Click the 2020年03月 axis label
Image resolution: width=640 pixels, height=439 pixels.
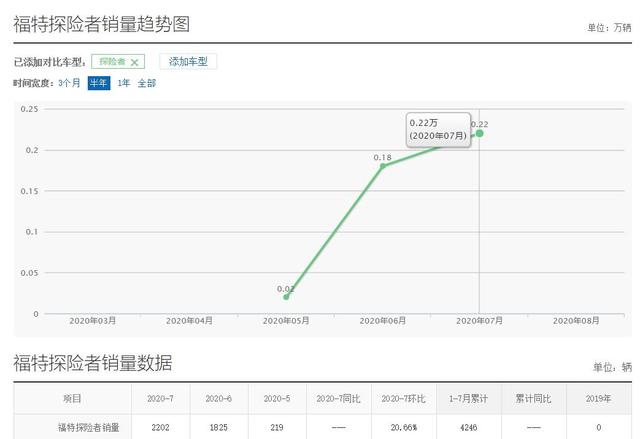[x=93, y=321]
